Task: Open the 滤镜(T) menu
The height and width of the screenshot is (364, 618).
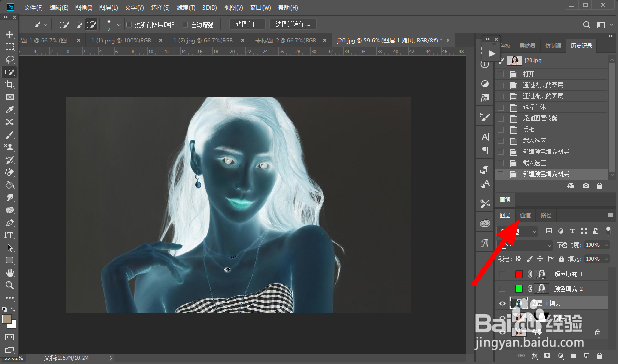Action: (186, 8)
